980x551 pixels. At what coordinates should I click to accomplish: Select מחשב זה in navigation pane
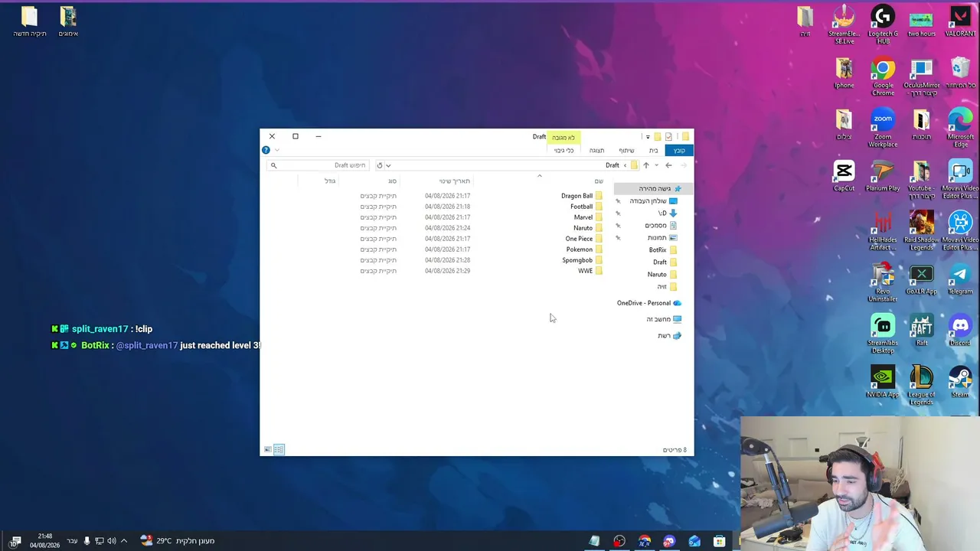click(663, 319)
